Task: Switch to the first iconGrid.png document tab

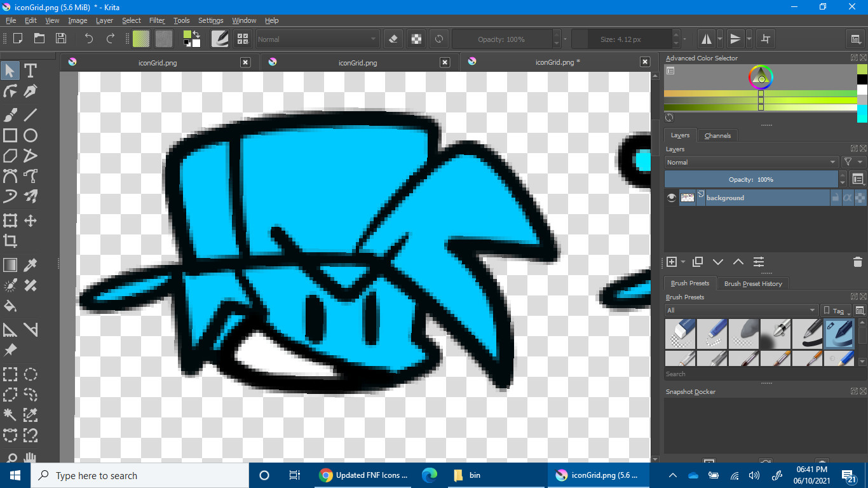Action: pos(158,62)
